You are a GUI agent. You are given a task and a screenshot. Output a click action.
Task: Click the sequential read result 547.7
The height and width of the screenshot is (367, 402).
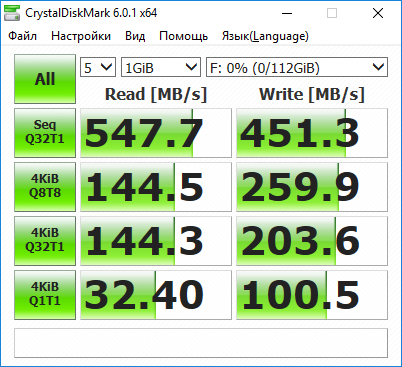(156, 133)
